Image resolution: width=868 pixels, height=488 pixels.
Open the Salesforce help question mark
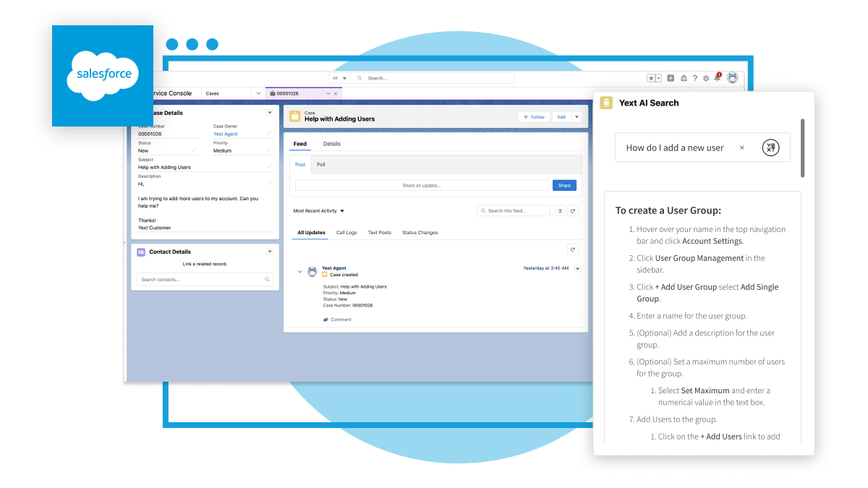coord(695,78)
